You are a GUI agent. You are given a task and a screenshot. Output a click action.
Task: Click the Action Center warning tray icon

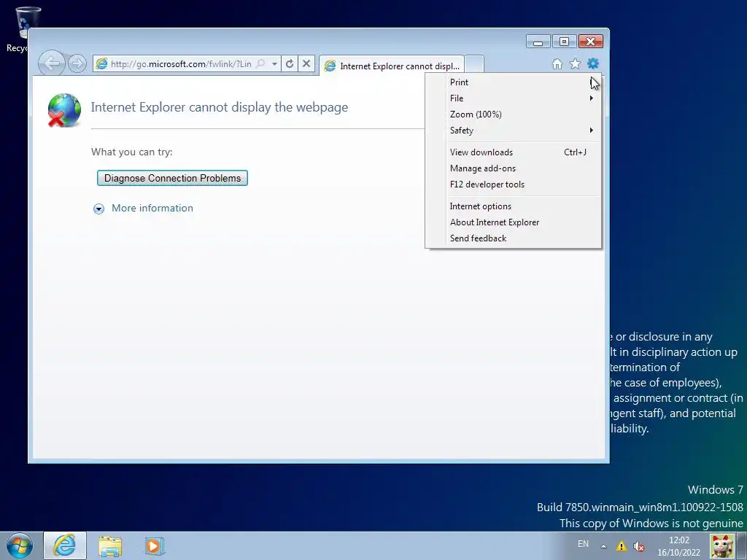(622, 546)
